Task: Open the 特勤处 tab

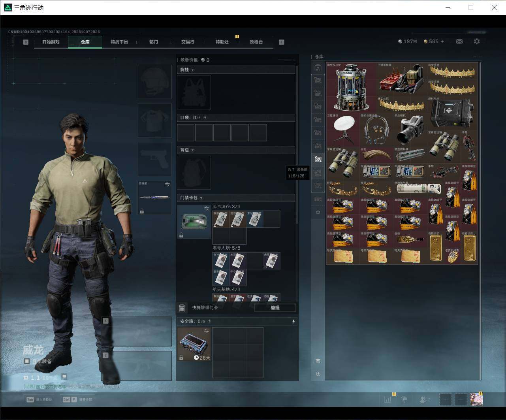Action: [x=222, y=42]
